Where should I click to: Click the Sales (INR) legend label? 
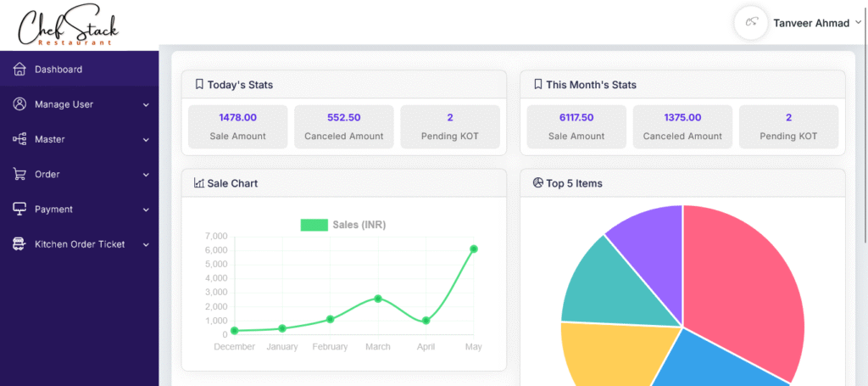[x=359, y=225]
